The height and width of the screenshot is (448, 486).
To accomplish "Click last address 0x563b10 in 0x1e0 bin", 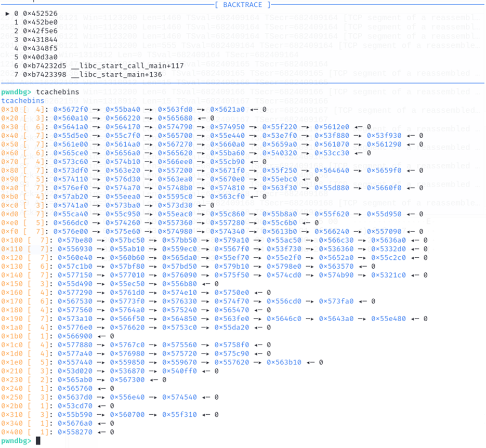I will pos(284,362).
